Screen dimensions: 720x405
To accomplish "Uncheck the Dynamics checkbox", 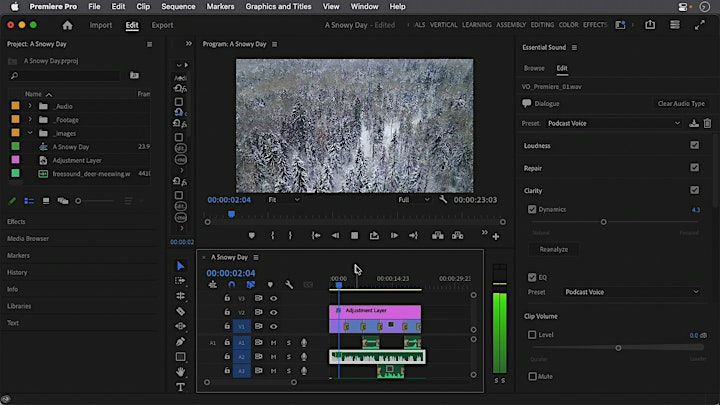I will [532, 209].
